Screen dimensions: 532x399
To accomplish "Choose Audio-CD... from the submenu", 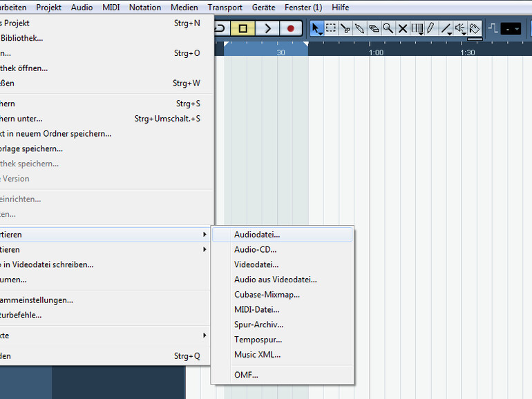I will [283, 249].
